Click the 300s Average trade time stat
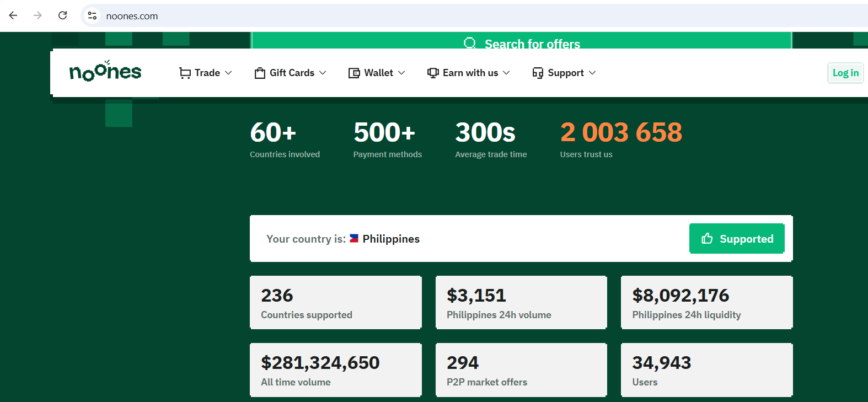Viewport: 868px width, 402px height. point(491,140)
